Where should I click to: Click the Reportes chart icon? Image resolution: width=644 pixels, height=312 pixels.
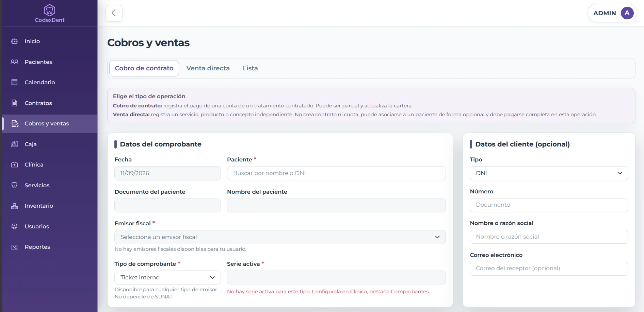[x=14, y=247]
